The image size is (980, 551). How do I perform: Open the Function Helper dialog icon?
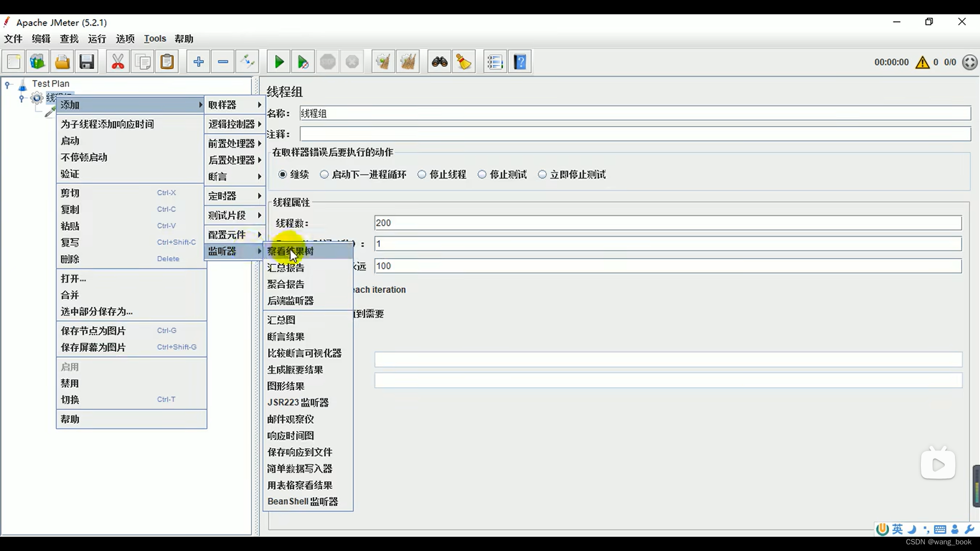pyautogui.click(x=495, y=62)
